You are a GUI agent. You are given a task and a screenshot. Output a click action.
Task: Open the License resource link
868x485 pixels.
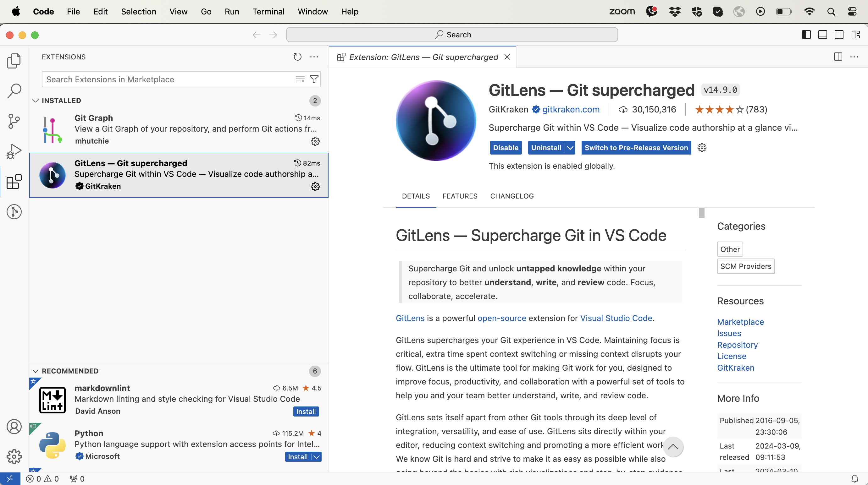pyautogui.click(x=732, y=356)
